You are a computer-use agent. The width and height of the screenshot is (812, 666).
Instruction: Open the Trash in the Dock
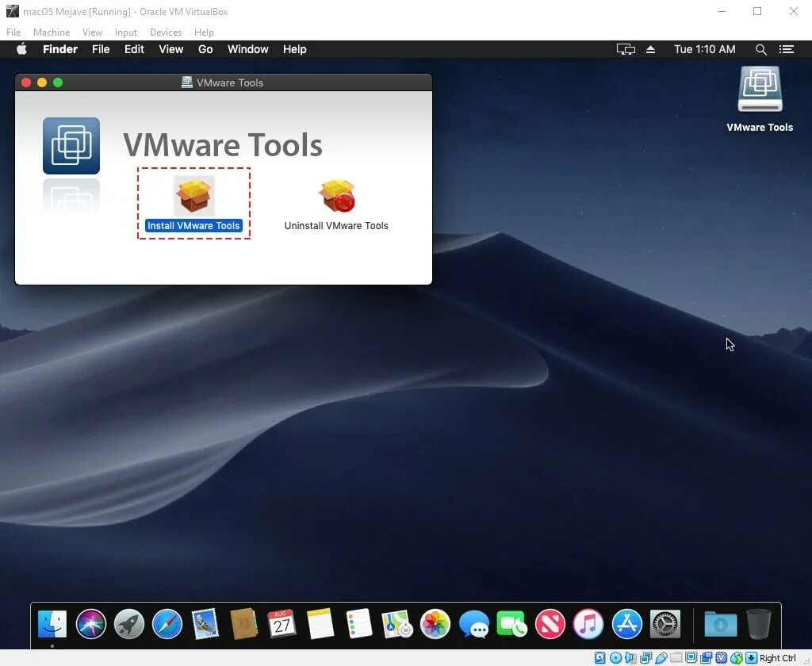point(759,623)
